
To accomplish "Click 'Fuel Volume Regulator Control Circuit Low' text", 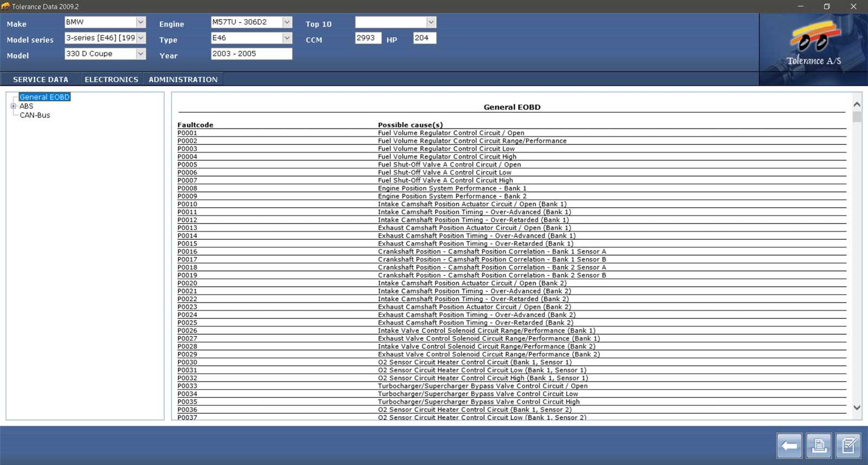I will point(446,149).
